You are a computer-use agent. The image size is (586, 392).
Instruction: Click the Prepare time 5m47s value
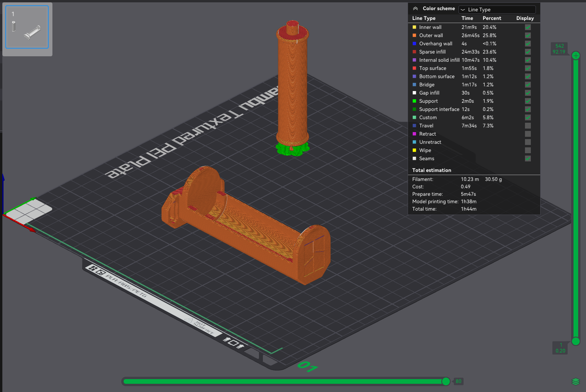click(x=468, y=194)
